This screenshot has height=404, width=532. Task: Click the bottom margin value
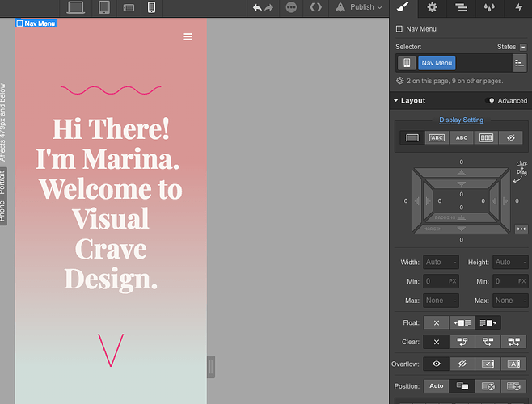point(461,240)
